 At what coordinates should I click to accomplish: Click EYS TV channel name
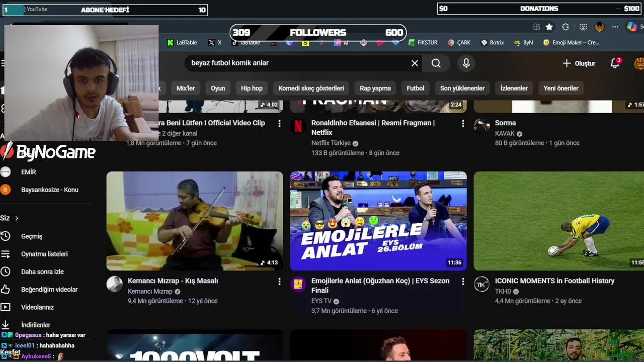coord(321,301)
